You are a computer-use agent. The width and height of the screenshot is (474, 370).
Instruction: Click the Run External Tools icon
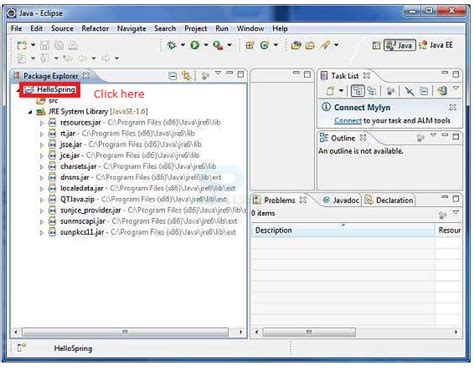point(218,45)
